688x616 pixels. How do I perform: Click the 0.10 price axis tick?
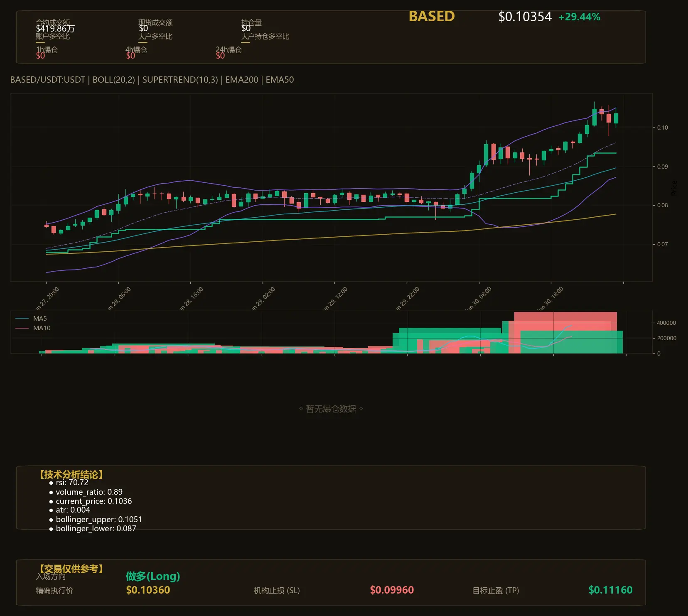click(662, 128)
